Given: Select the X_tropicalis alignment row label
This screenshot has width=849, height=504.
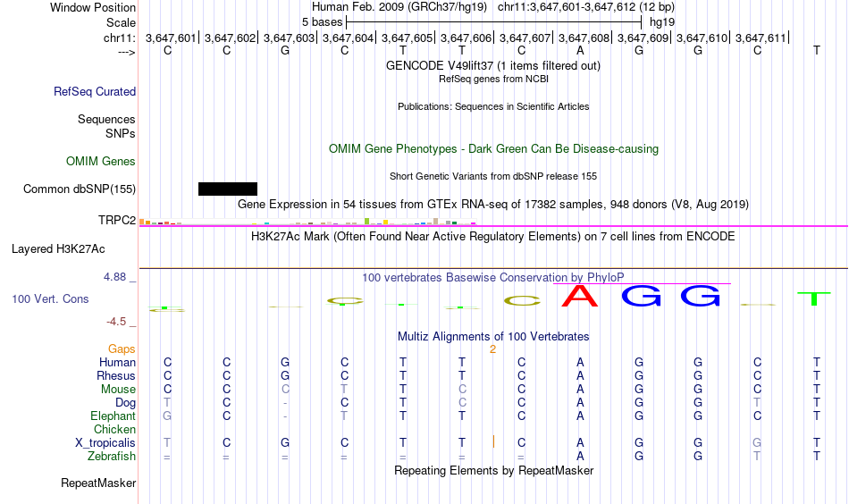Looking at the screenshot, I should point(105,443).
